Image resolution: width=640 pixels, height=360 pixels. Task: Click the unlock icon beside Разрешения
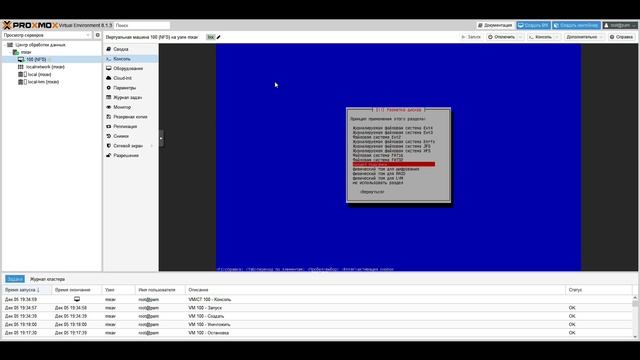click(109, 156)
